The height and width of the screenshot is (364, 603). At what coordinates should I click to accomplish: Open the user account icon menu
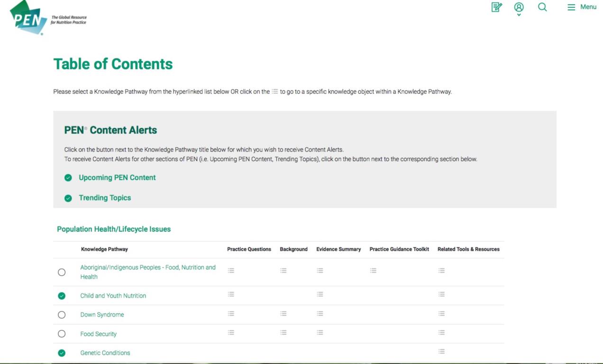point(519,8)
